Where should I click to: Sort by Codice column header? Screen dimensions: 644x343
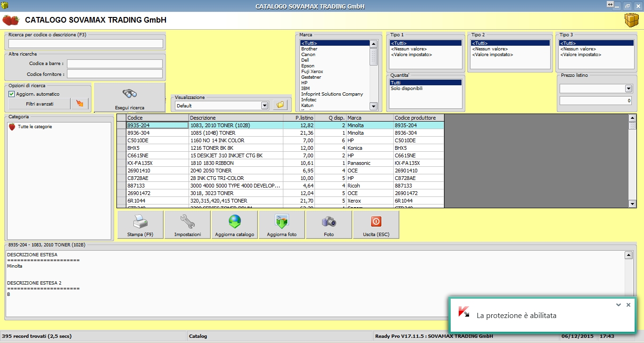(x=157, y=118)
